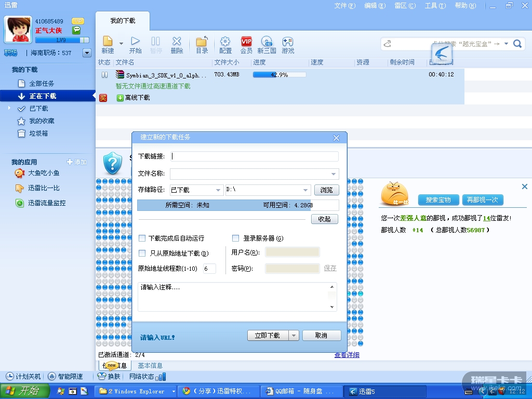532x399 pixels.
Task: Click the 离线下载 link
Action: tap(137, 98)
